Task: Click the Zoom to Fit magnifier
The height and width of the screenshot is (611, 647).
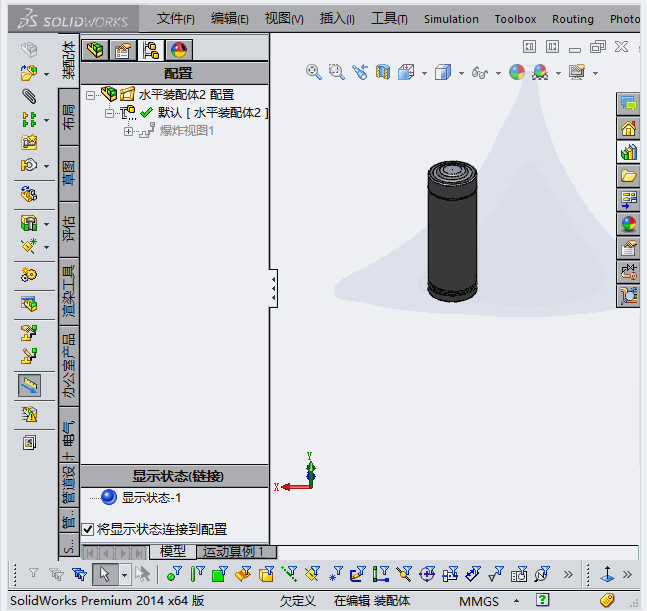Action: pyautogui.click(x=314, y=72)
